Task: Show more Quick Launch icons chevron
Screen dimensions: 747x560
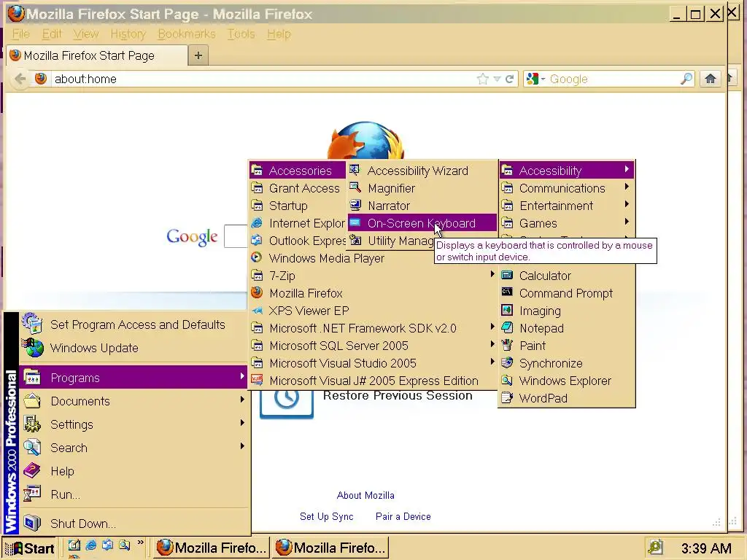Action: (x=141, y=542)
